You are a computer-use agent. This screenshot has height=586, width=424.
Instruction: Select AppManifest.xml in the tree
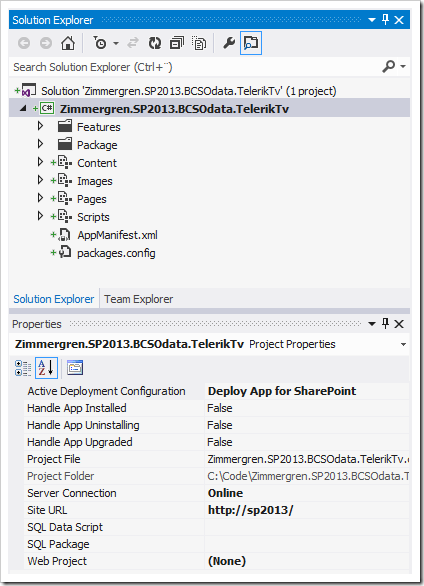[x=117, y=235]
